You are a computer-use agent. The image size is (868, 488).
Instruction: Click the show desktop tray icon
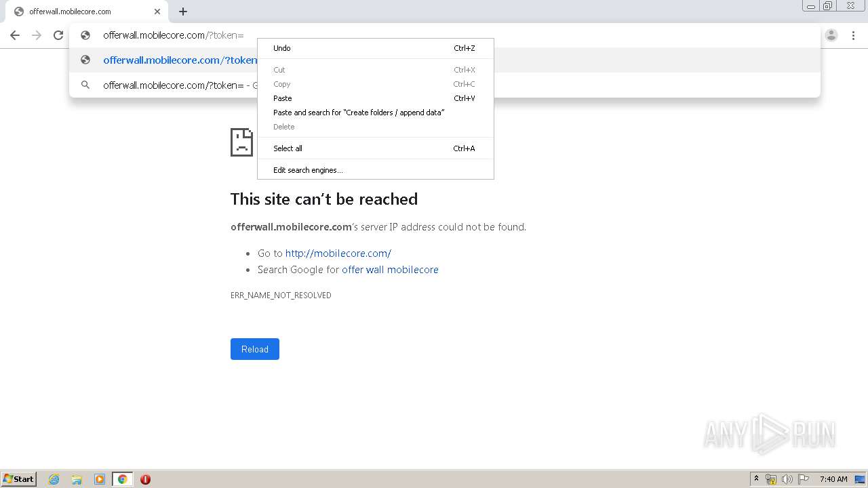pyautogui.click(x=860, y=479)
